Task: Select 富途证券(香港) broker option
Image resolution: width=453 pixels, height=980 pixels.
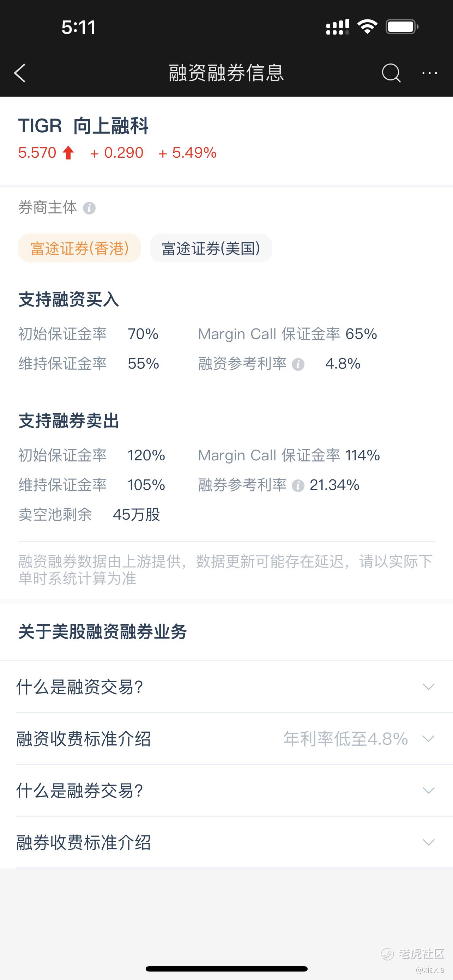Action: pyautogui.click(x=79, y=248)
